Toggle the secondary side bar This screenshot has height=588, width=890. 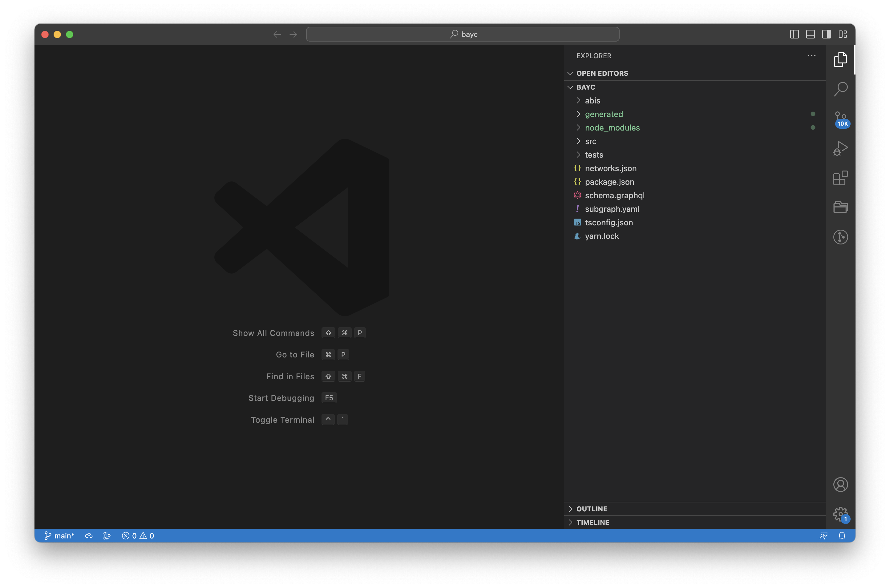pyautogui.click(x=826, y=34)
